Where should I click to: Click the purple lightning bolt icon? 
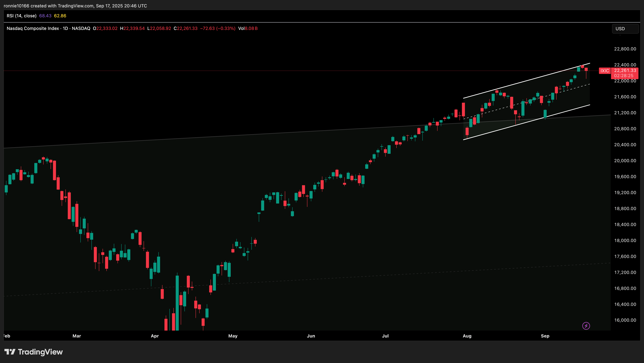coord(586,326)
